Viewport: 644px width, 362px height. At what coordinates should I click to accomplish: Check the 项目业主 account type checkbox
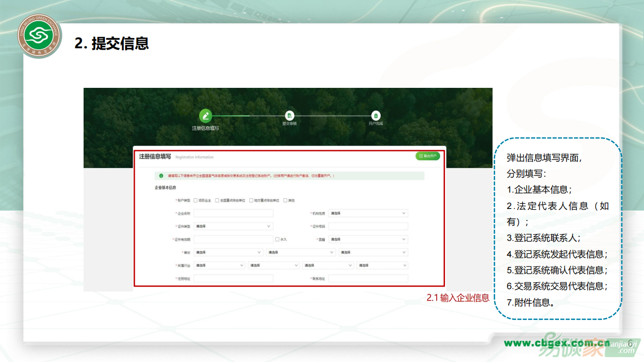[x=196, y=200]
